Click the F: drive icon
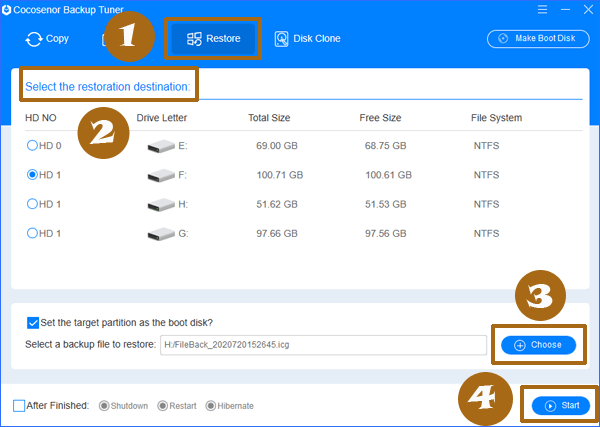 click(161, 175)
